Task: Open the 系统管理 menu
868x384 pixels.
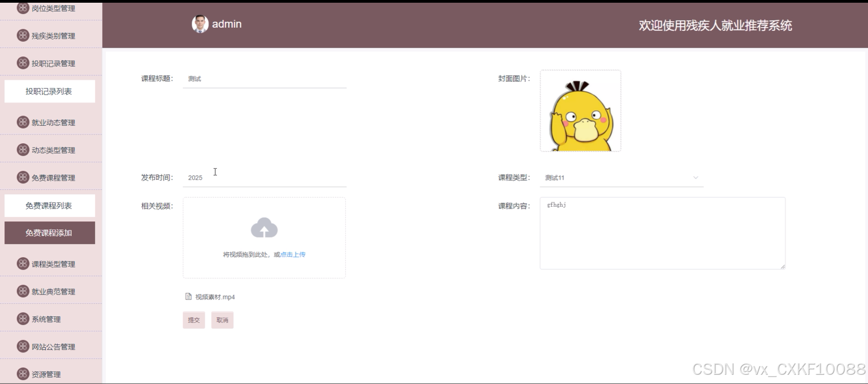Action: pos(51,318)
